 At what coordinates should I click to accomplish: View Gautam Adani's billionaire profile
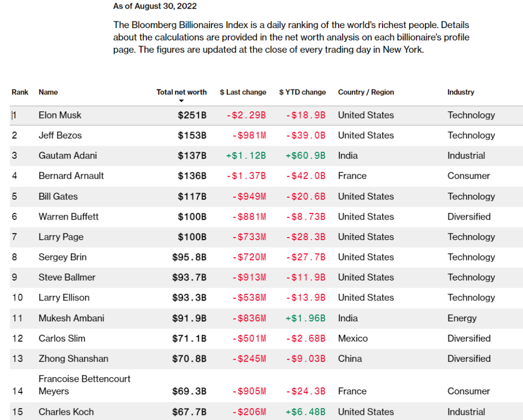click(x=67, y=156)
